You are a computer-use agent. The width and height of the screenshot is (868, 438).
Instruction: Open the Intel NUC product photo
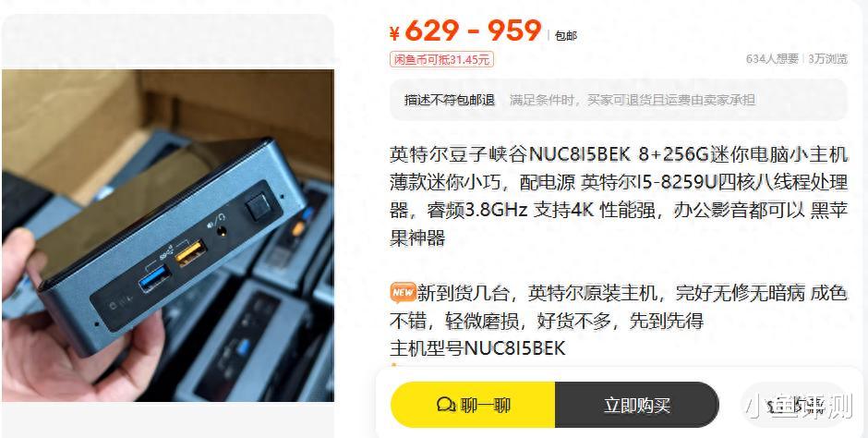(x=168, y=236)
